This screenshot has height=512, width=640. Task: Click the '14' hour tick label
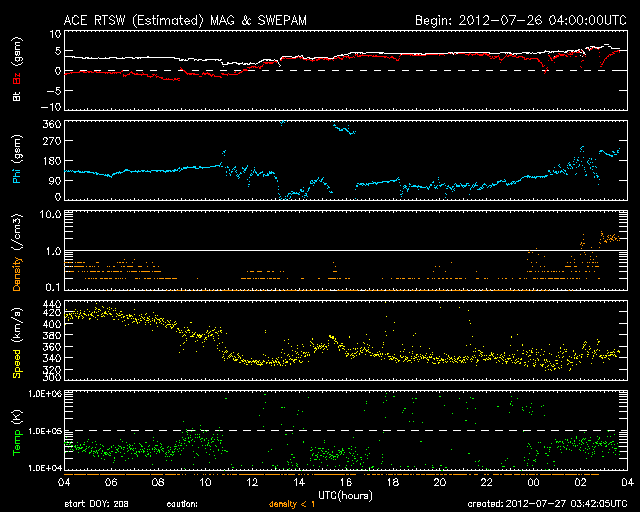click(x=299, y=483)
